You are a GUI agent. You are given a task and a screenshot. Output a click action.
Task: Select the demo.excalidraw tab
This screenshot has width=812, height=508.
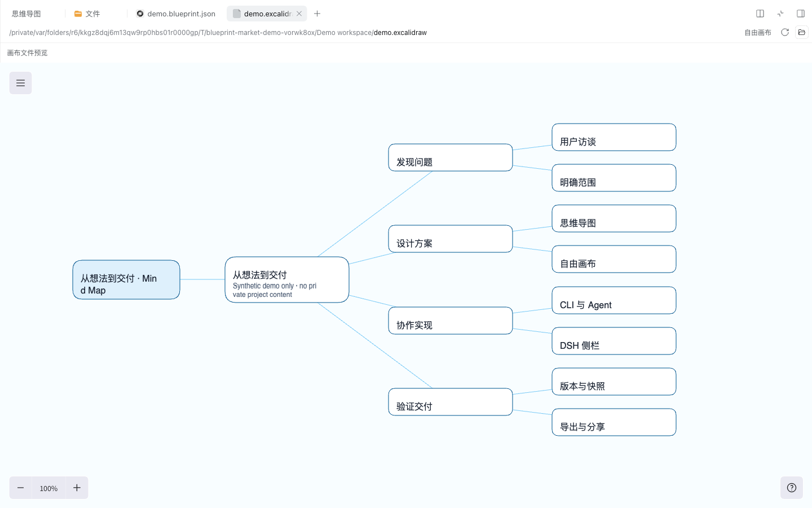pyautogui.click(x=268, y=14)
